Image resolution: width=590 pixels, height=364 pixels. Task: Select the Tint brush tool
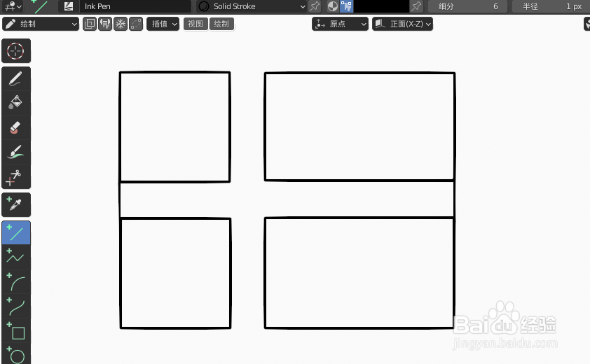click(16, 153)
